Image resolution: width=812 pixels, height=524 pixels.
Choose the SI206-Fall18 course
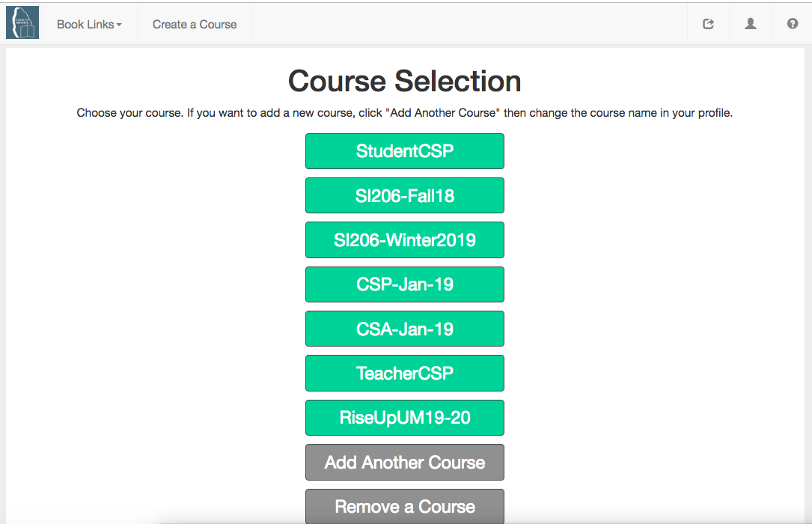click(x=404, y=195)
